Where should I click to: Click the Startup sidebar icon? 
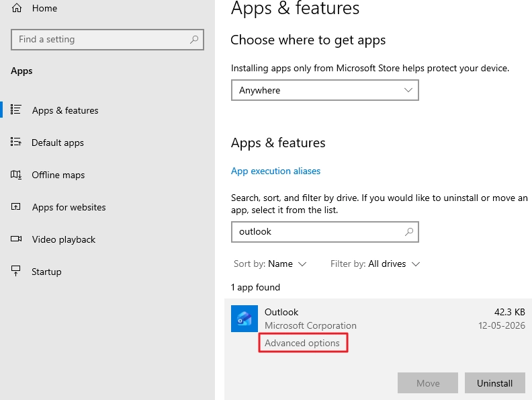click(16, 271)
